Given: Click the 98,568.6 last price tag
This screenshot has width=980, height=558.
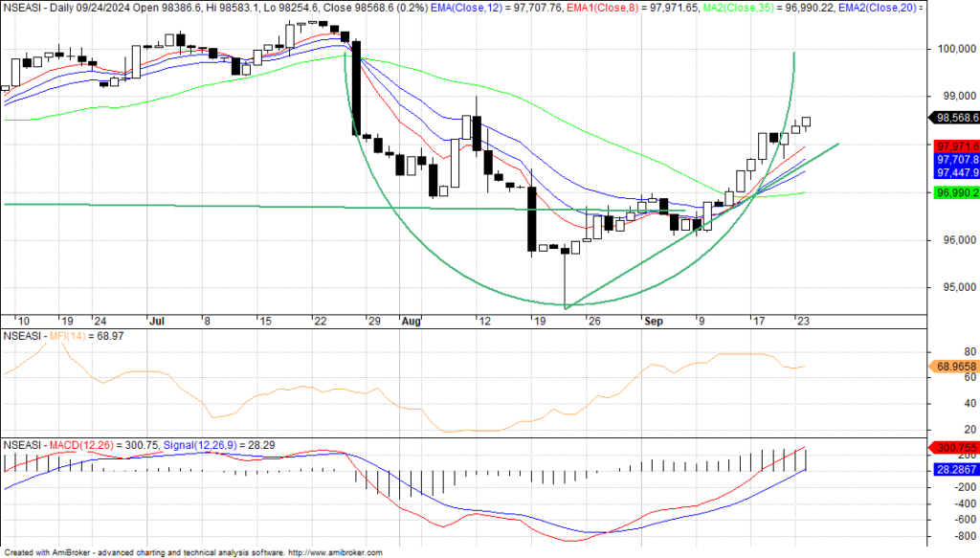Looking at the screenshot, I should coord(953,118).
